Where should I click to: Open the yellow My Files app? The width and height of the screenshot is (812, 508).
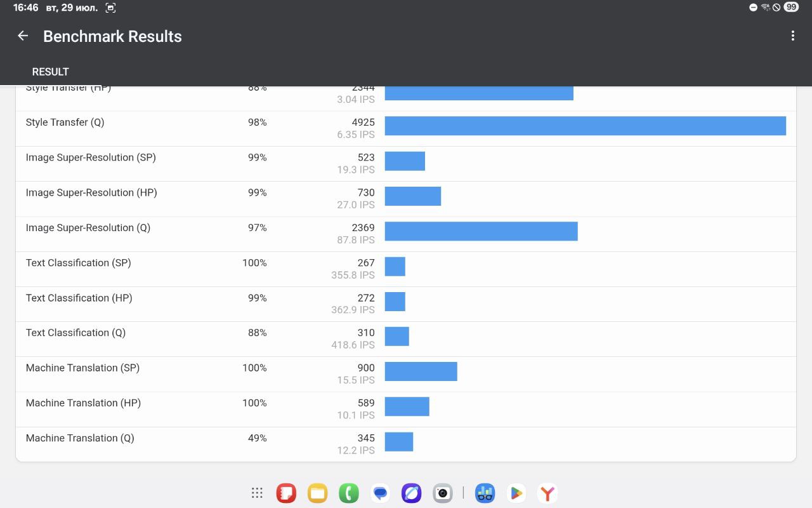coord(317,493)
